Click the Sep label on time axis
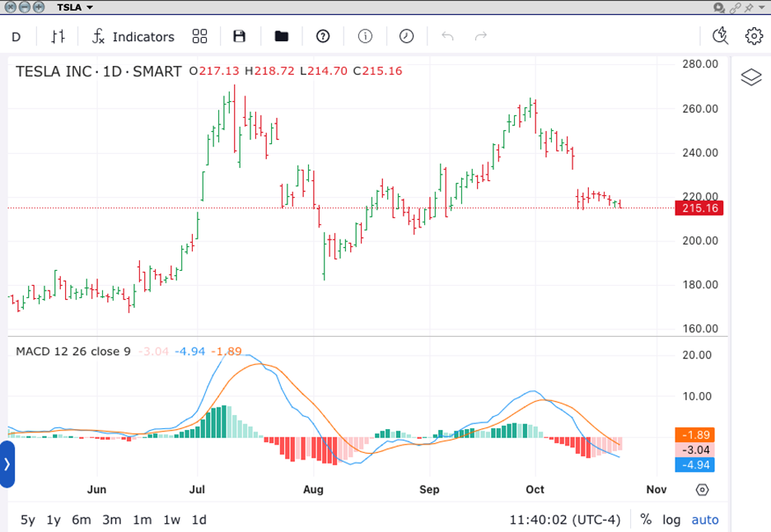 click(x=429, y=490)
